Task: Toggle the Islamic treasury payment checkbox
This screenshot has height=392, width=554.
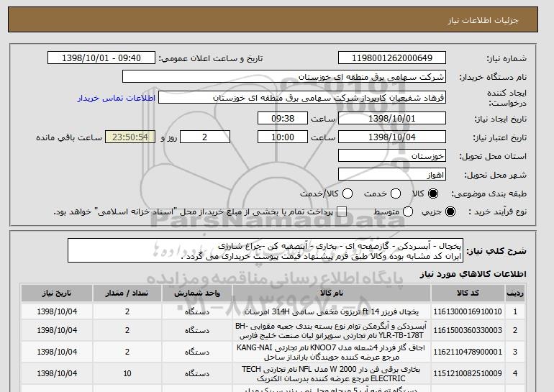Action: click(341, 211)
